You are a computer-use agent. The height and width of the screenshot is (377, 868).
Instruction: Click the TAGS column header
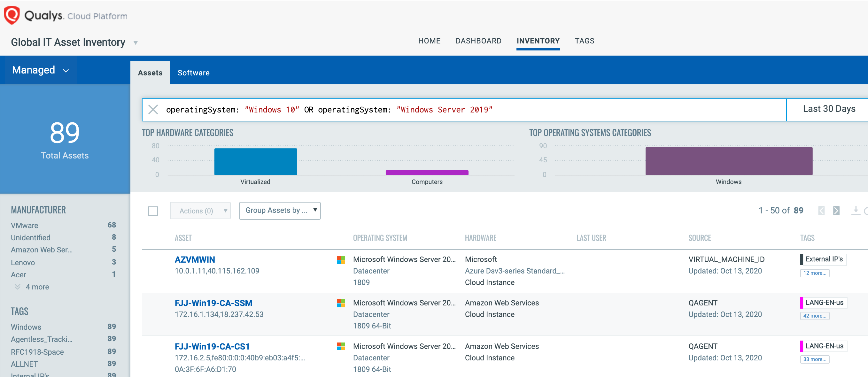[x=807, y=238]
